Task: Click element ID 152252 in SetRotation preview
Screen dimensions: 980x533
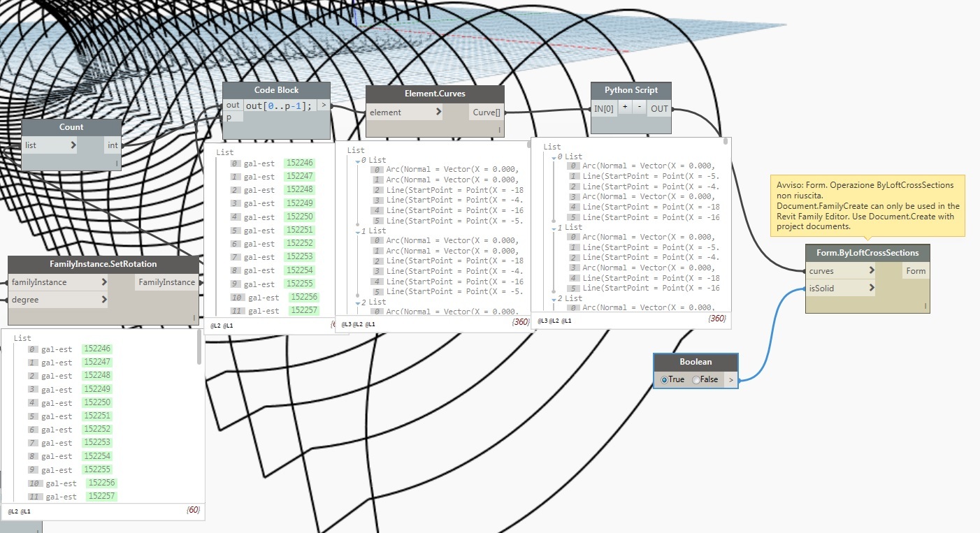Action: pos(96,430)
